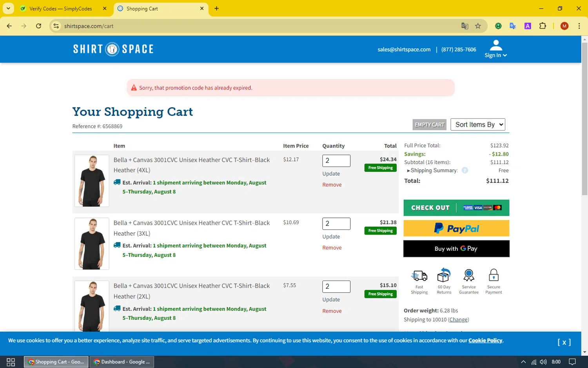Click the quantity field for 3XL shirt
Viewport: 588px width, 368px height.
click(x=336, y=224)
